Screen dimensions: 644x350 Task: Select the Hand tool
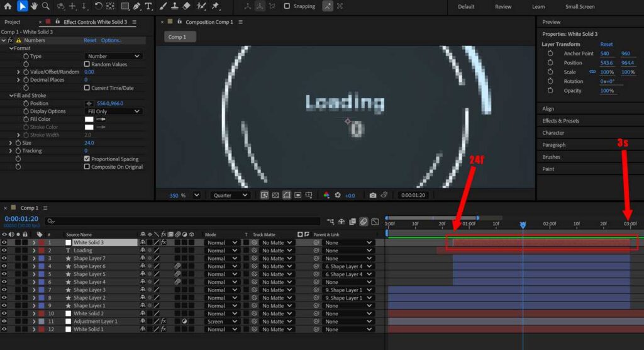34,6
